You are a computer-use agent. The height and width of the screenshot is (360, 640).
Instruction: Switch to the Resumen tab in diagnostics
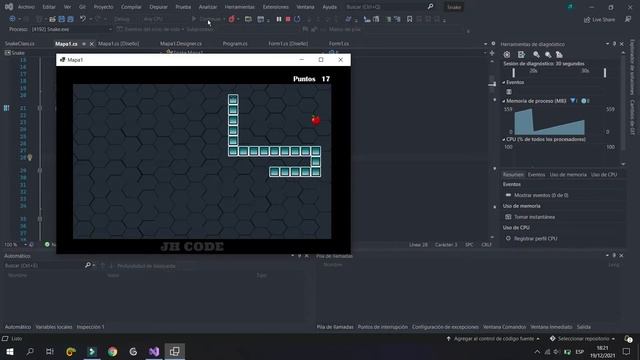pyautogui.click(x=513, y=175)
